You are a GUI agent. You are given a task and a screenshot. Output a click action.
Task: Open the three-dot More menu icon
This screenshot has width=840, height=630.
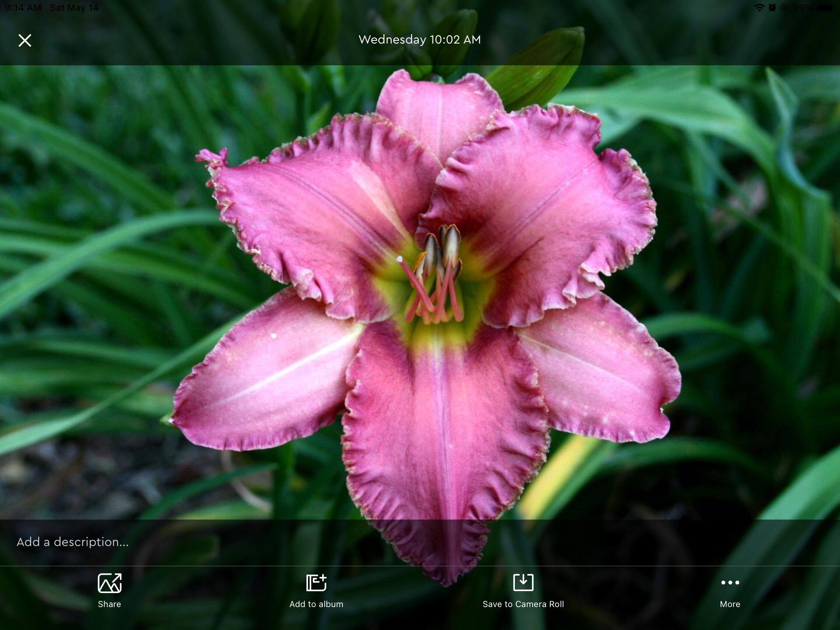click(x=730, y=583)
